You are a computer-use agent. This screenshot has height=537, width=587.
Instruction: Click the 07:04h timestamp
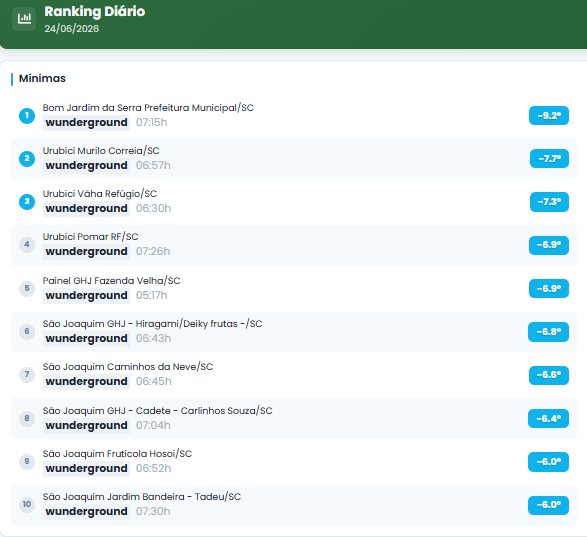(x=153, y=425)
